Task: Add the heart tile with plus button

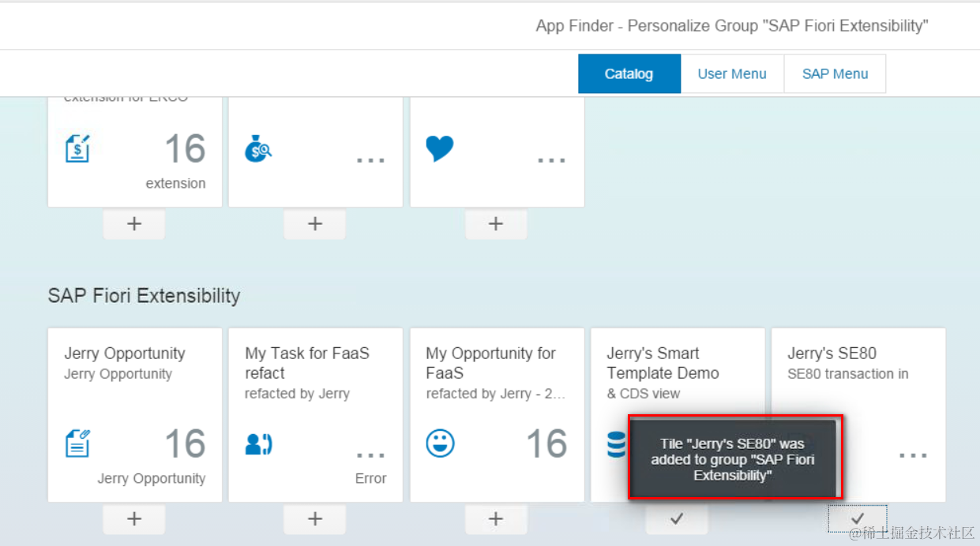Action: (x=496, y=224)
